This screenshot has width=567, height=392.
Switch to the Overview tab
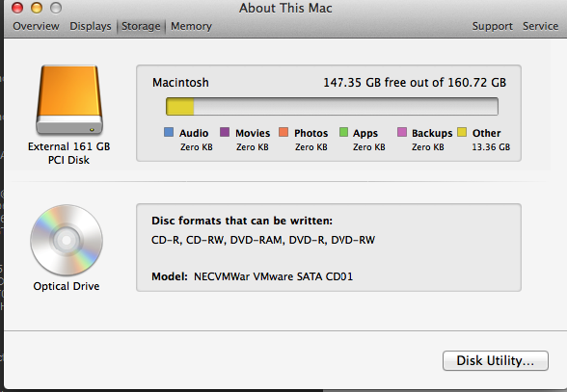click(36, 26)
